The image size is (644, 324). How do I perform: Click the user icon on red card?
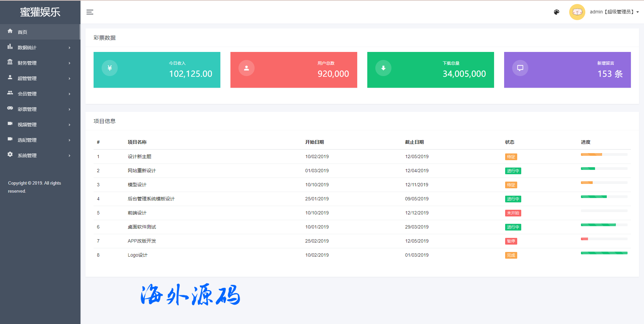pos(247,68)
